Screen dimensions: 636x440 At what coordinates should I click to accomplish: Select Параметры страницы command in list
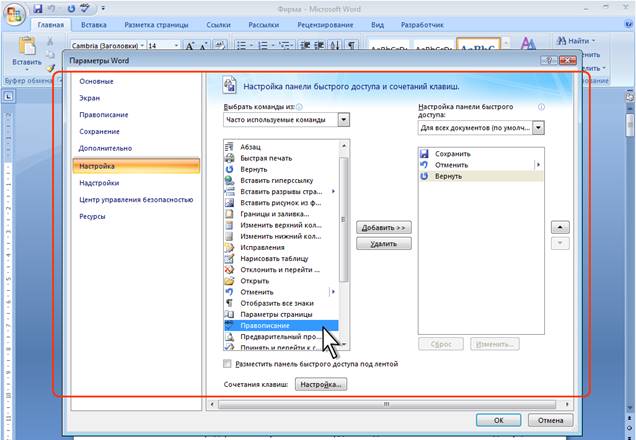pyautogui.click(x=276, y=314)
